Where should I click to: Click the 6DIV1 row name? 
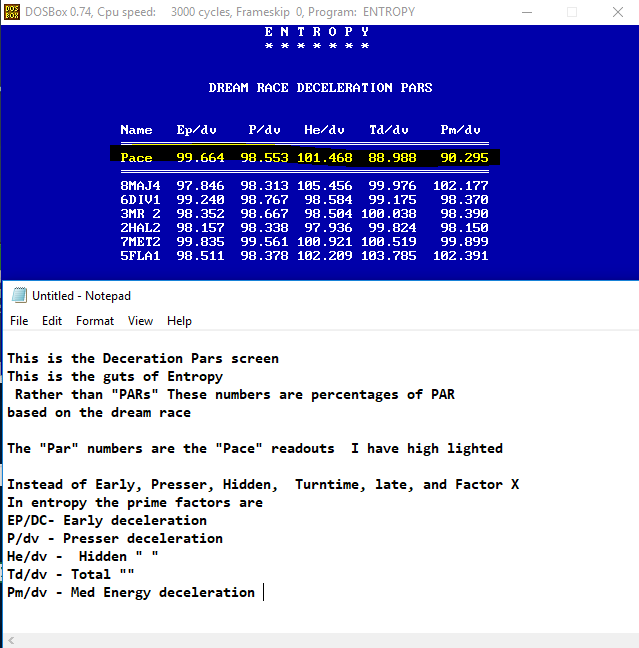140,200
